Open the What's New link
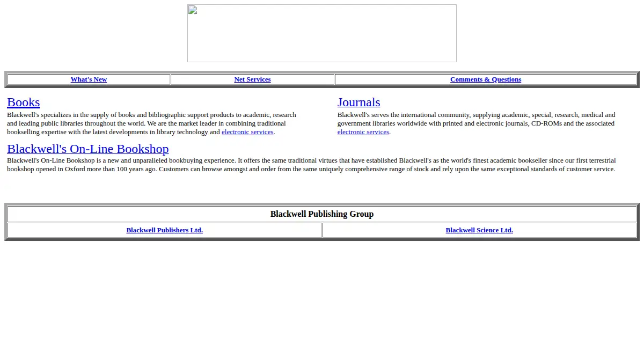Screen dimensions: 644x337 coord(89,79)
